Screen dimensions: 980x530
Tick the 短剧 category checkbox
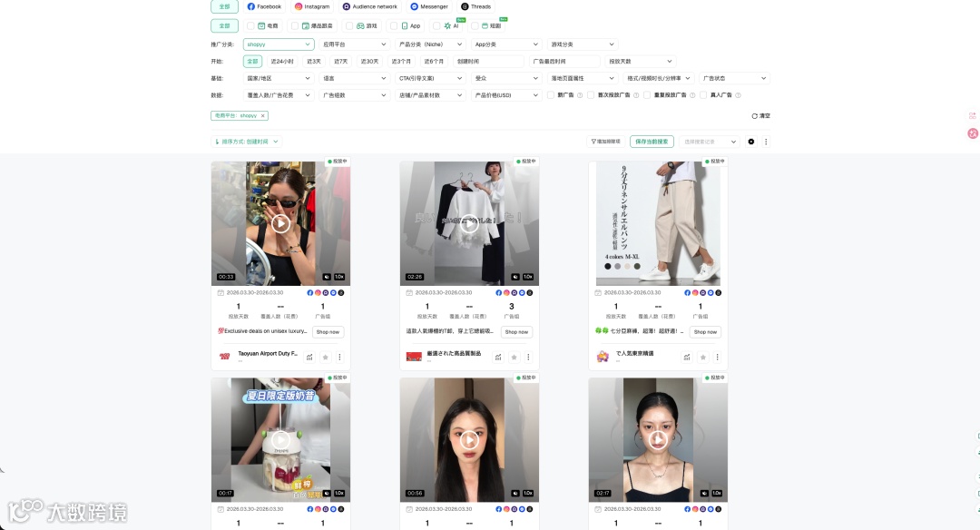tap(475, 25)
